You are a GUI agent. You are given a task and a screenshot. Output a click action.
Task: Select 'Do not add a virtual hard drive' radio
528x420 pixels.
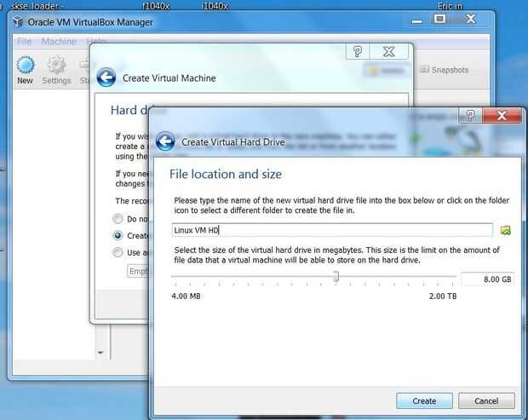coord(118,219)
